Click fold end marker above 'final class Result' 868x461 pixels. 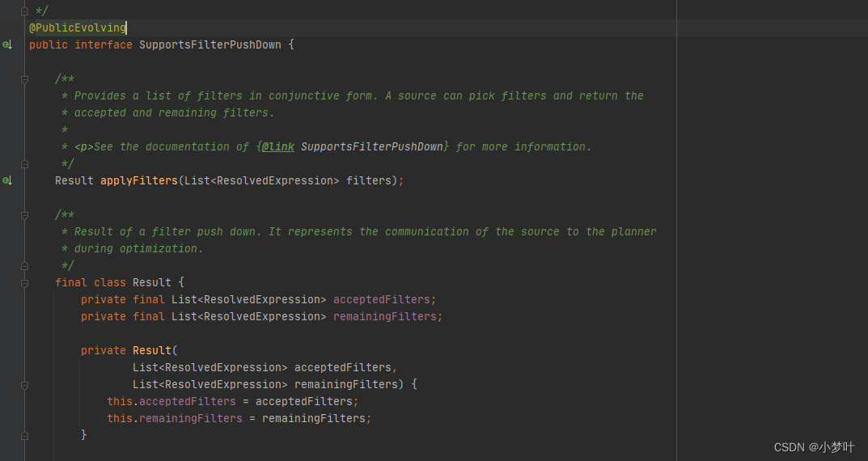tap(24, 265)
